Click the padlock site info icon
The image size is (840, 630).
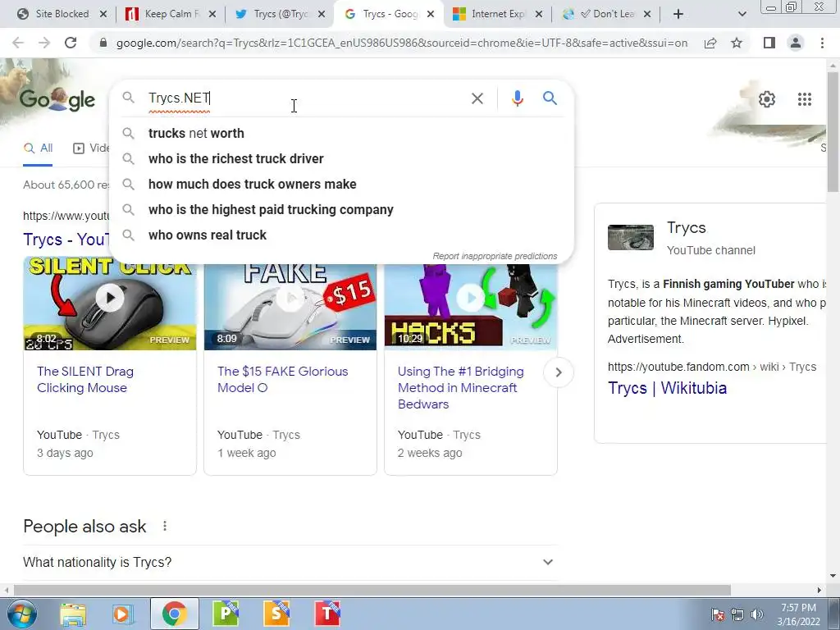tap(103, 43)
